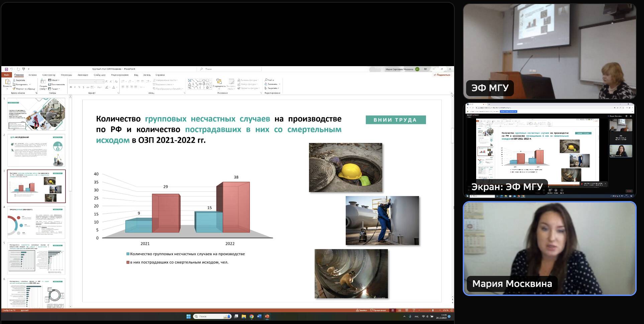Expand the Макет (Layout) dropdown

(x=54, y=80)
